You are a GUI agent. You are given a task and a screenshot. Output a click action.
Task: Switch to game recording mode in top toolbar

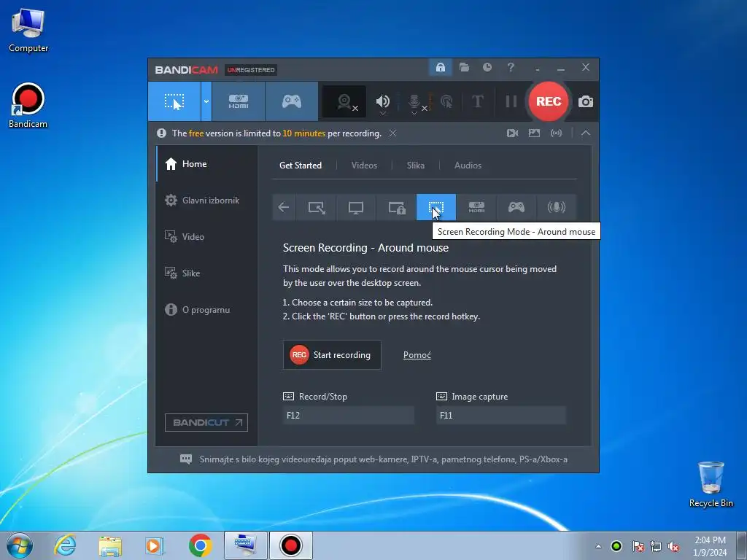(292, 101)
